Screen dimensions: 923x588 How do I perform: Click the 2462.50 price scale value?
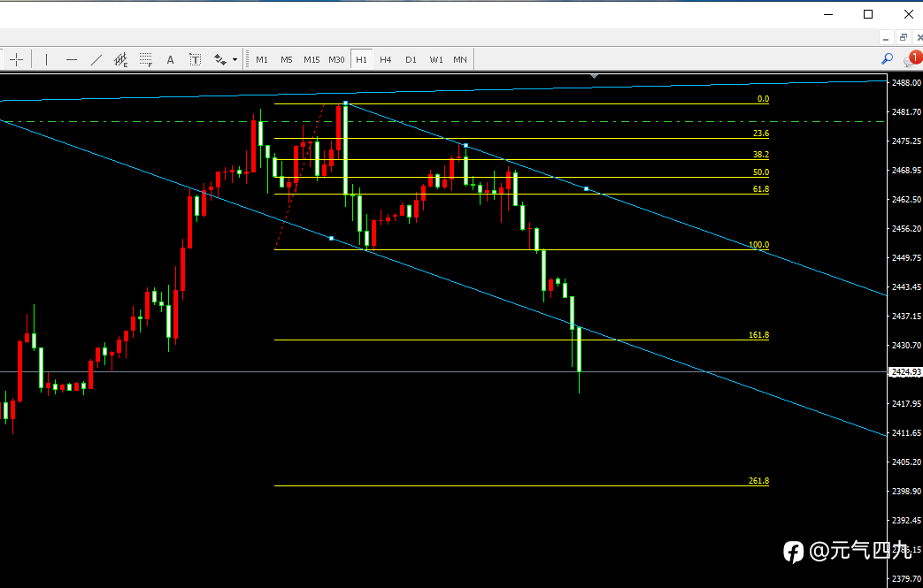[906, 199]
